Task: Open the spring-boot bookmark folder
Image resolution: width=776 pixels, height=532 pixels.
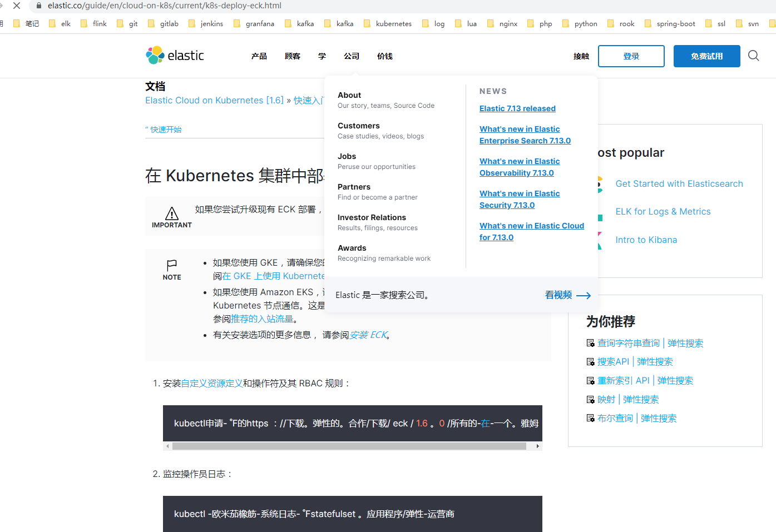Action: 670,23
